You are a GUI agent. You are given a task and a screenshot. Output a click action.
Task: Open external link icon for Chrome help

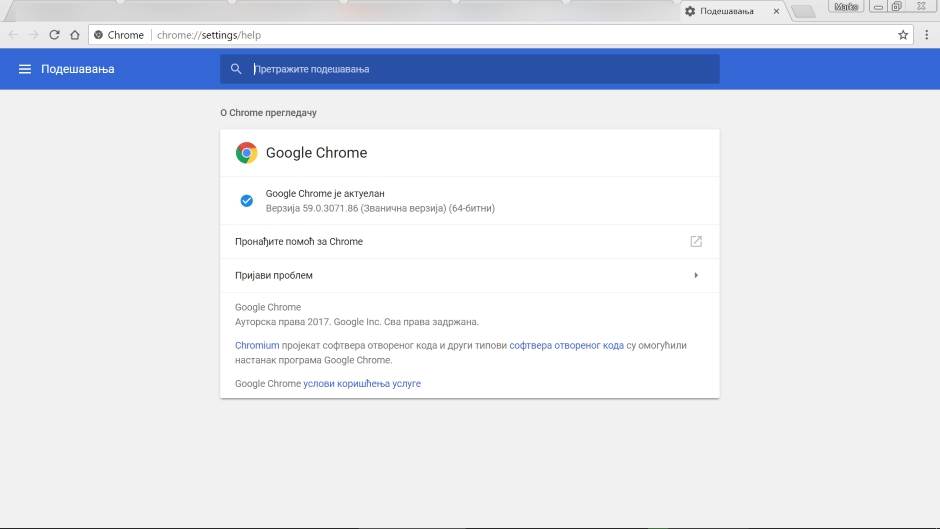point(696,242)
